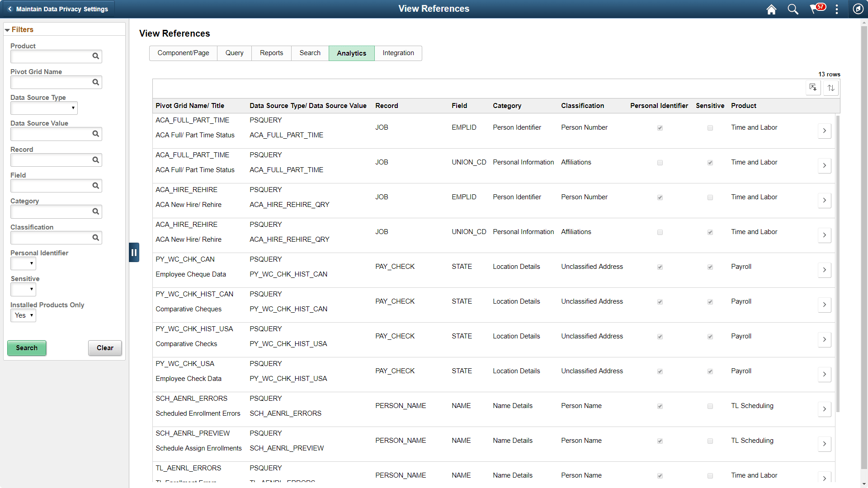Open the NavBar compass icon
The width and height of the screenshot is (868, 488).
[x=859, y=9]
